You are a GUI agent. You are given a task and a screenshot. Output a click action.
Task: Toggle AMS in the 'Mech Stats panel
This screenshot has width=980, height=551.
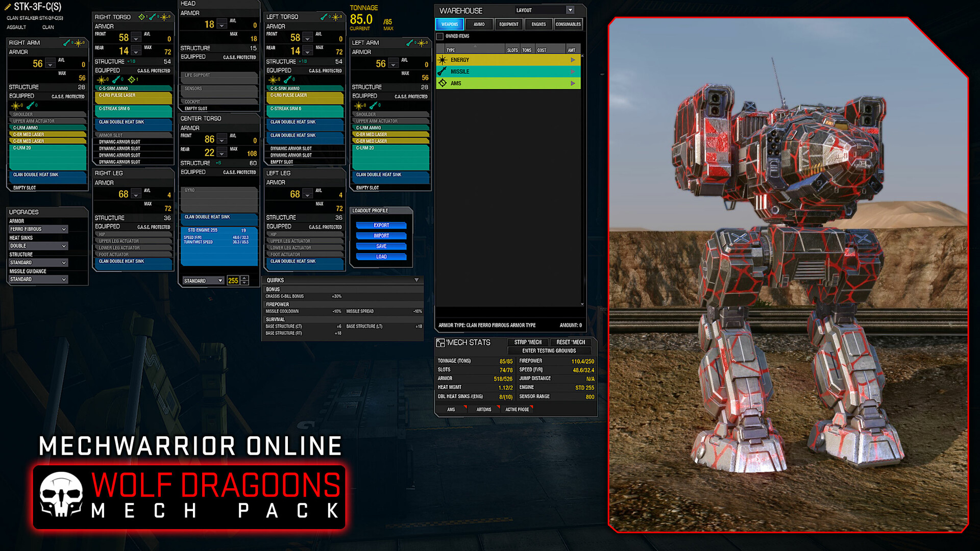coord(451,409)
